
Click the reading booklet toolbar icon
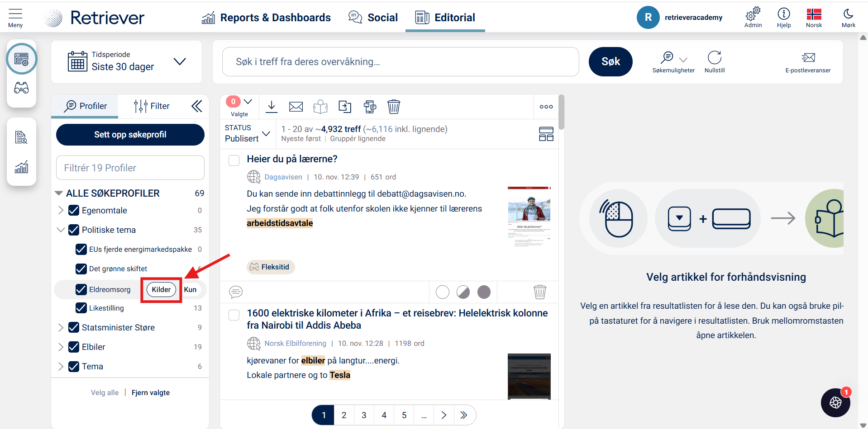coord(320,107)
